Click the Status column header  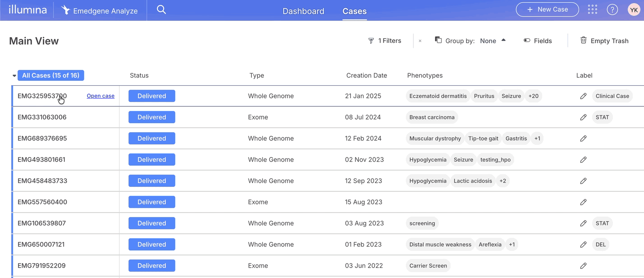[x=139, y=75]
